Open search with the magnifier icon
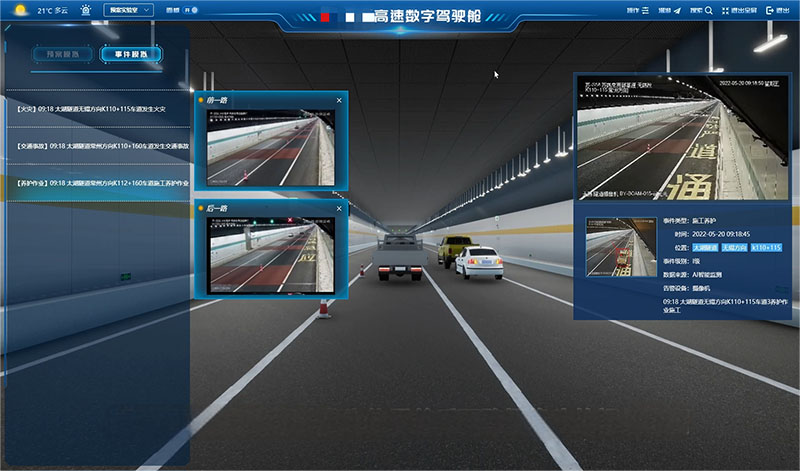This screenshot has width=800, height=471. click(708, 10)
